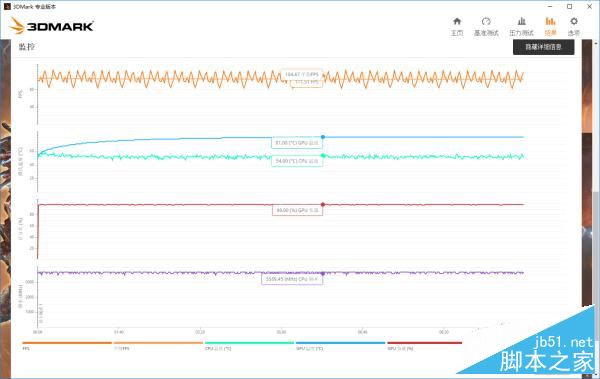Viewport: 600px width, 379px height.
Task: Go to the 3DMark home page icon
Action: coord(457,21)
